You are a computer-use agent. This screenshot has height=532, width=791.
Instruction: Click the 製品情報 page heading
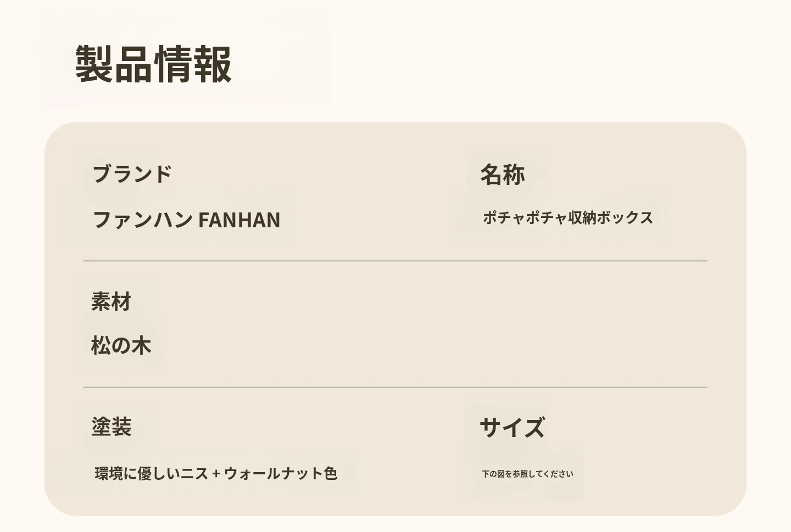point(153,64)
